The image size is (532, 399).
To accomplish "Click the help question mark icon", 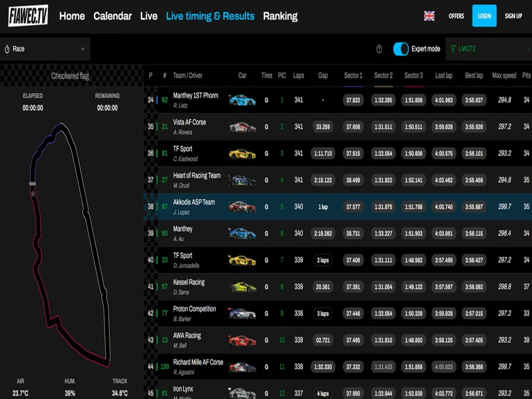I will tap(379, 49).
